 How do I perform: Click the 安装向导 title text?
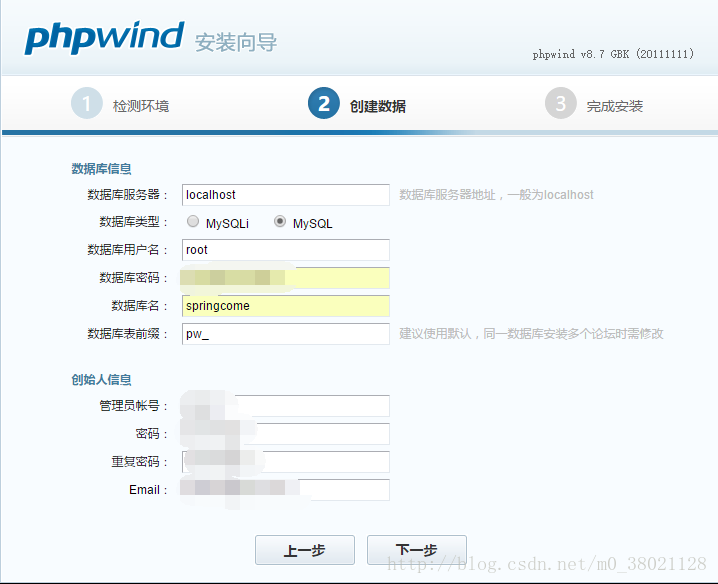[x=236, y=42]
